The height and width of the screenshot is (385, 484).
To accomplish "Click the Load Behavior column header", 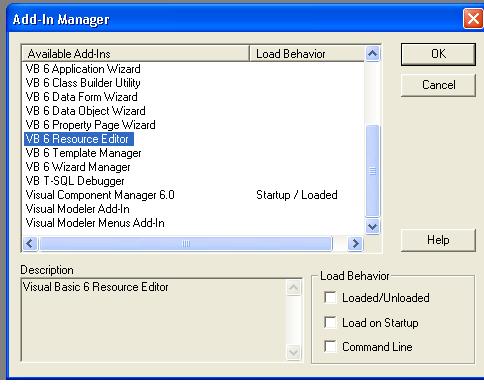I will click(x=307, y=54).
